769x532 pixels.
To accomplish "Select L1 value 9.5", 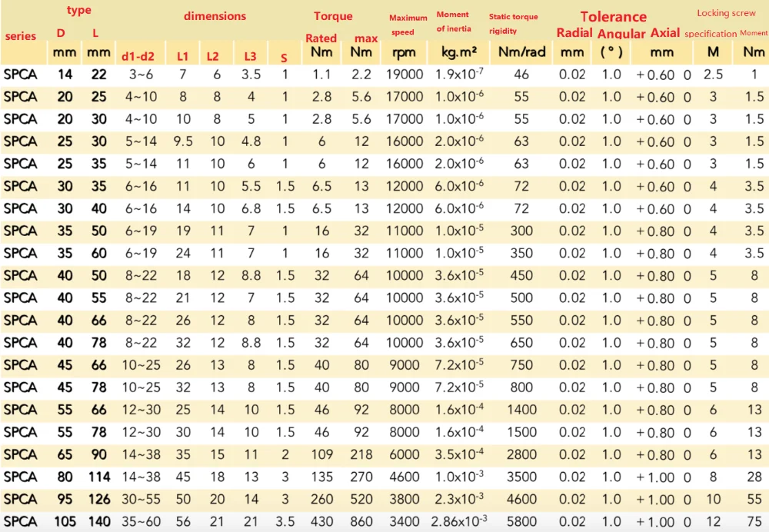I will click(183, 141).
